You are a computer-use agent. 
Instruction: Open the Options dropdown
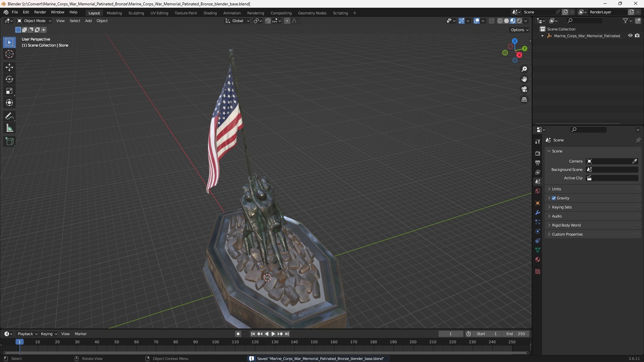520,30
